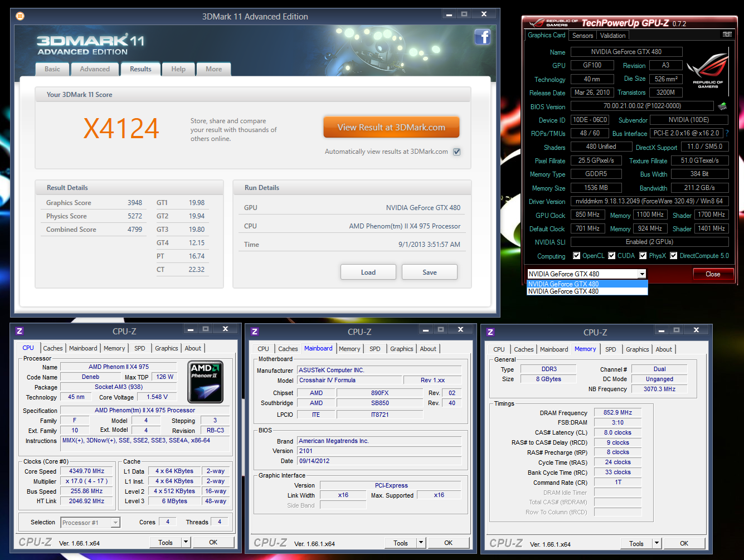Click the Close button in GPU-Z
The height and width of the screenshot is (560, 744).
[x=713, y=274]
